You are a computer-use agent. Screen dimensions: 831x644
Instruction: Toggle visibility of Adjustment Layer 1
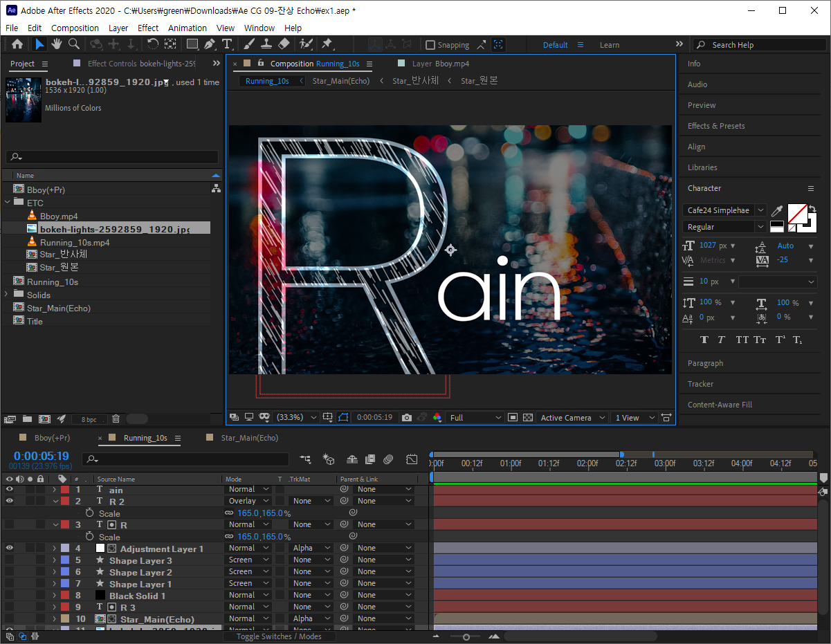[x=10, y=548]
